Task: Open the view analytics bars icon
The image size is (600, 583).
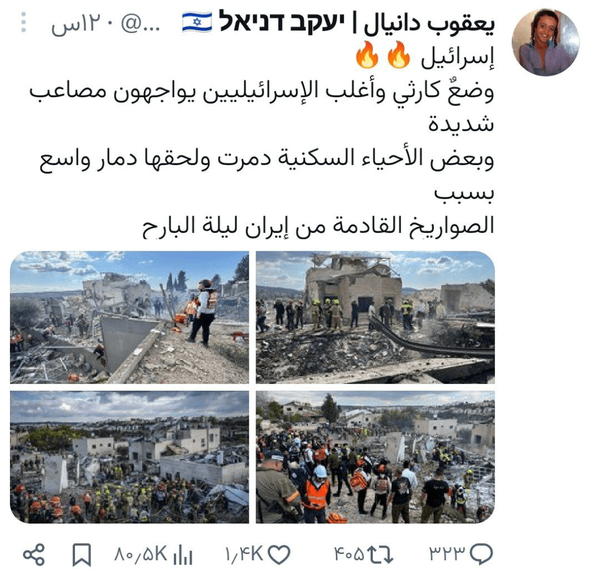Action: (x=182, y=554)
